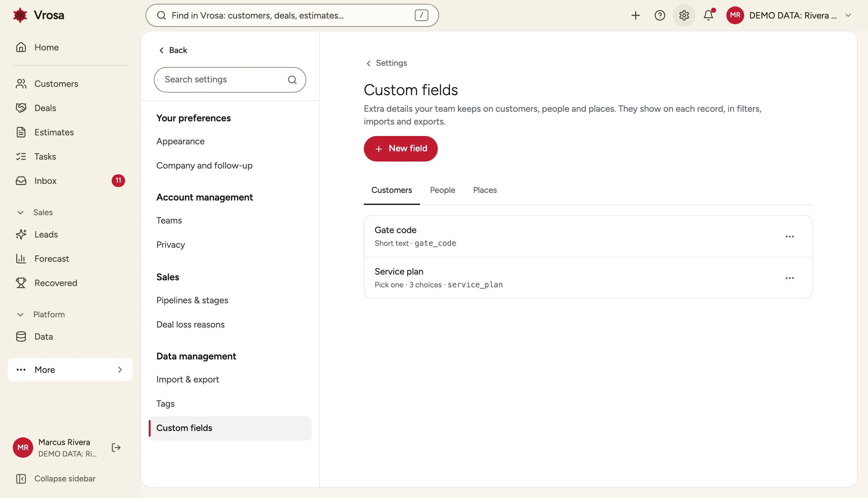The height and width of the screenshot is (498, 868).
Task: Open Tasks checklist item
Action: (x=70, y=157)
